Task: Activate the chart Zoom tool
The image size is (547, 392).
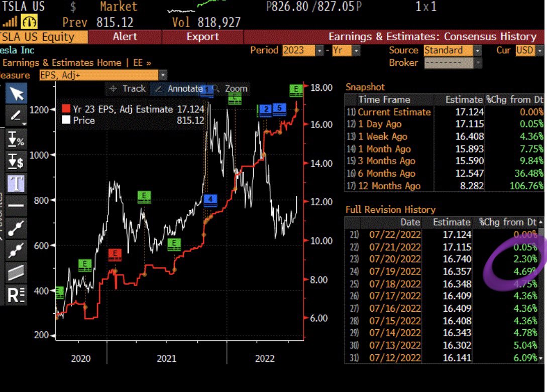Action: click(231, 88)
